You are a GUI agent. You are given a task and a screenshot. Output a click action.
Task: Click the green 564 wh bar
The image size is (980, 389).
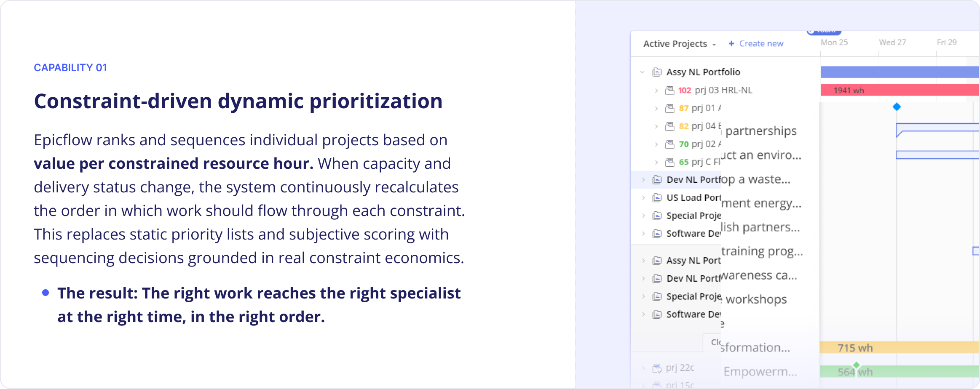pos(899,371)
